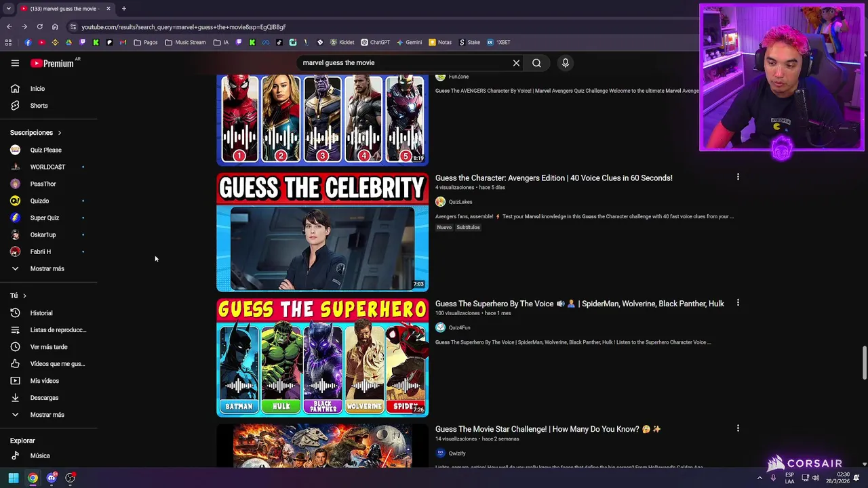Click the Subtítulos badge
Screen dimensions: 868x488
pos(468,228)
